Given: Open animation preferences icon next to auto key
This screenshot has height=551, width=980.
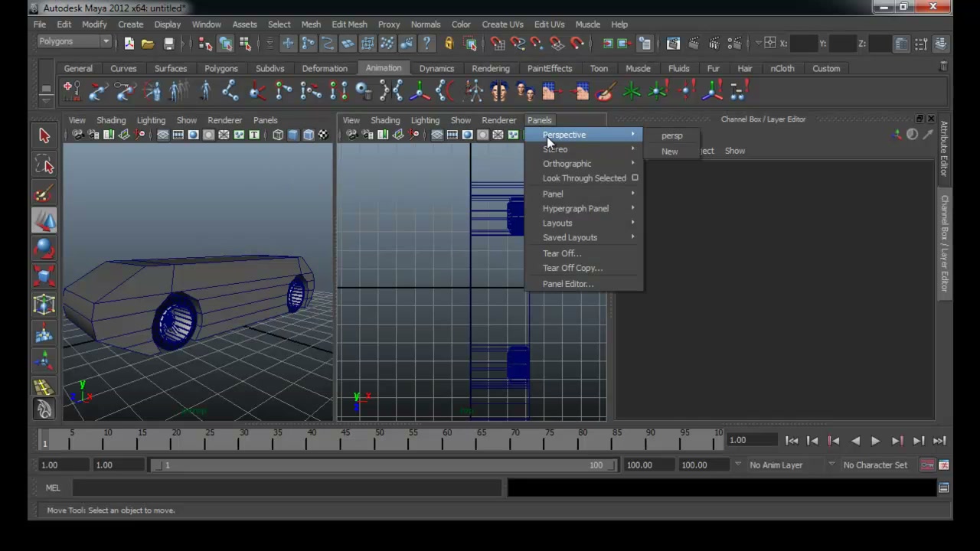Looking at the screenshot, I should pos(943,465).
